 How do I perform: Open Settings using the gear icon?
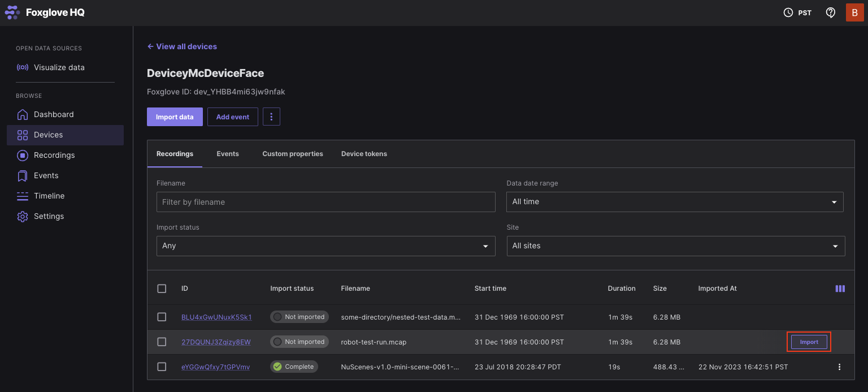[23, 216]
